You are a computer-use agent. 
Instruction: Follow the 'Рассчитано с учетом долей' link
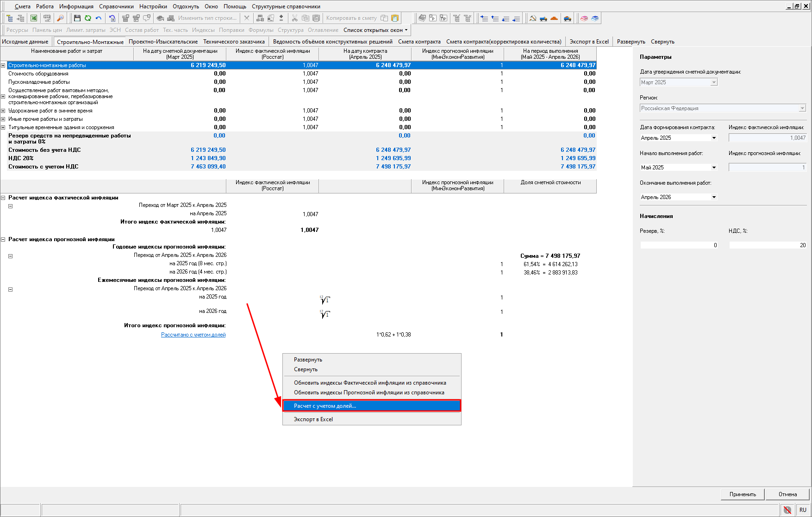193,335
